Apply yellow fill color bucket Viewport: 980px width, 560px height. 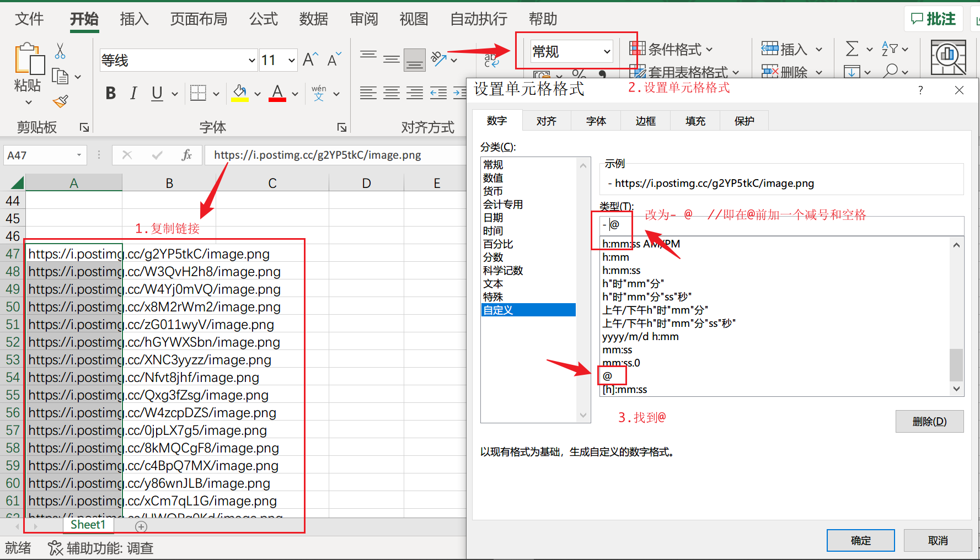[x=240, y=93]
